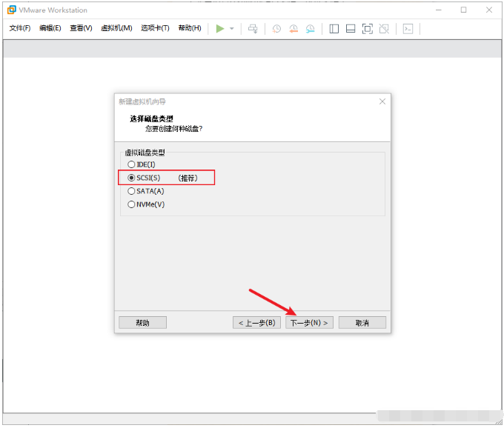Enter full screen mode icon
The height and width of the screenshot is (428, 504).
click(x=367, y=28)
